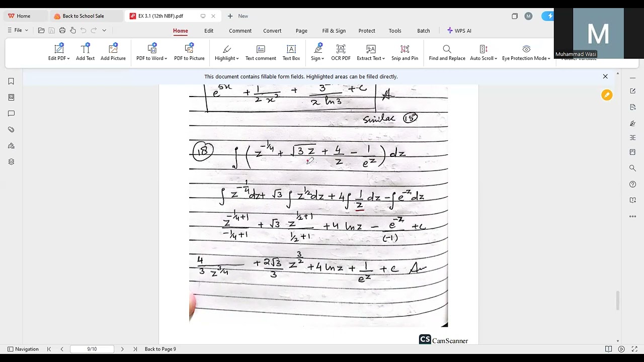
Task: Expand the quick access toolbar chevron
Action: pos(104,30)
